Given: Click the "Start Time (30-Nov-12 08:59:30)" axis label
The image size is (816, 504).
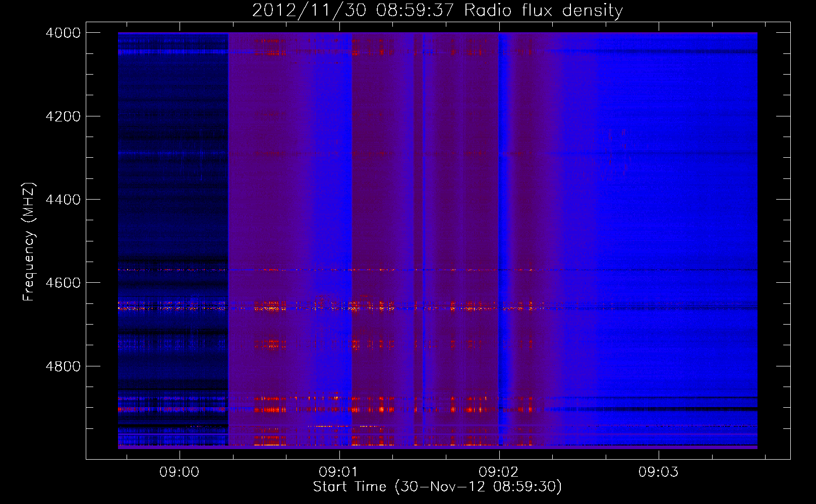Looking at the screenshot, I should (x=437, y=486).
